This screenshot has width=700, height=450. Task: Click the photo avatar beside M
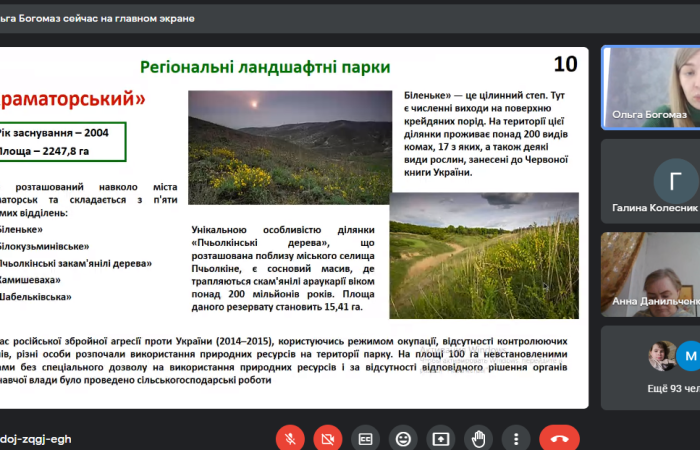663,356
